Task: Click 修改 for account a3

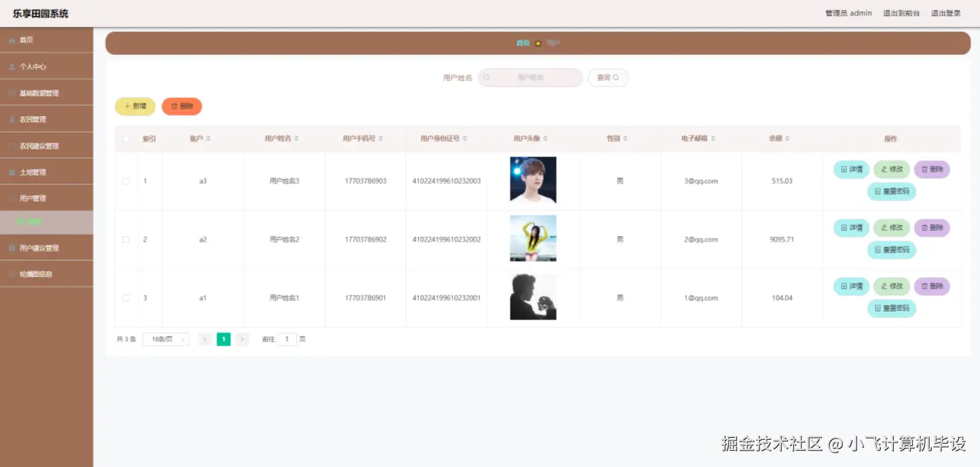Action: pos(891,170)
